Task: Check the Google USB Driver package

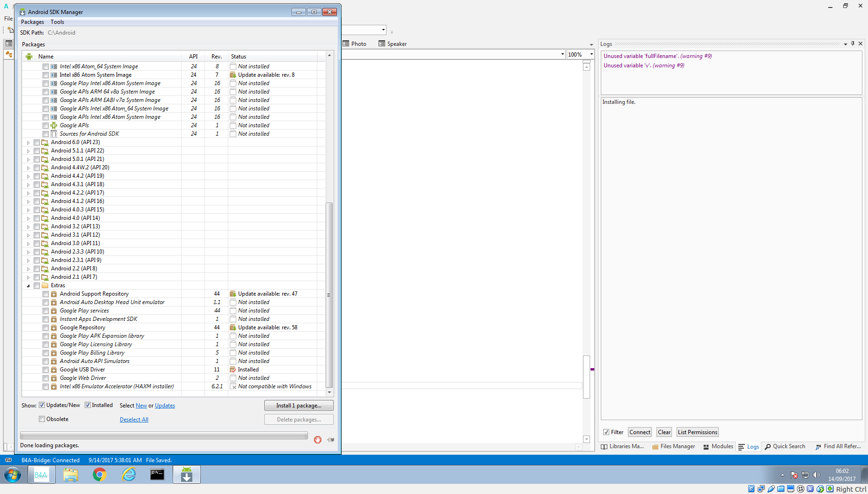Action: 45,370
